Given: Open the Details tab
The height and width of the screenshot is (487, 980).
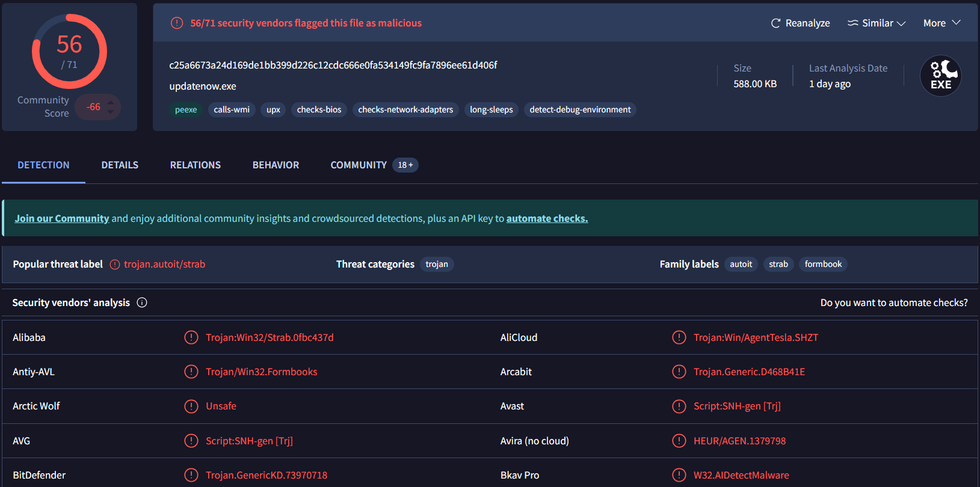Looking at the screenshot, I should [120, 165].
